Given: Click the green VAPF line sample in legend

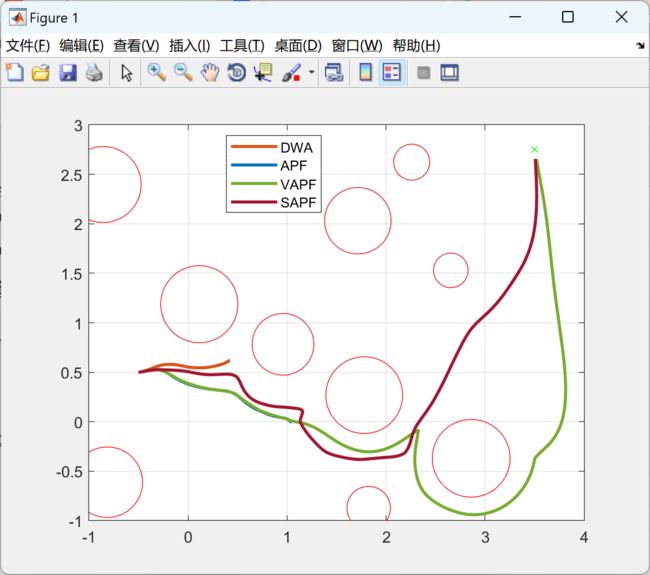Looking at the screenshot, I should tap(254, 184).
